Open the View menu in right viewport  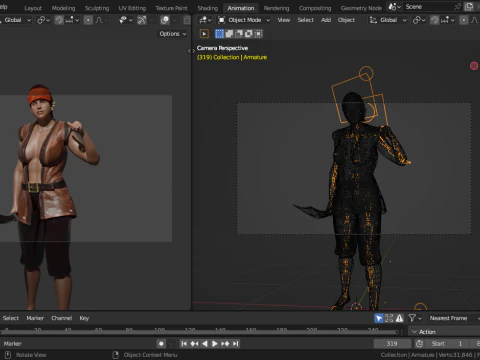pos(284,20)
